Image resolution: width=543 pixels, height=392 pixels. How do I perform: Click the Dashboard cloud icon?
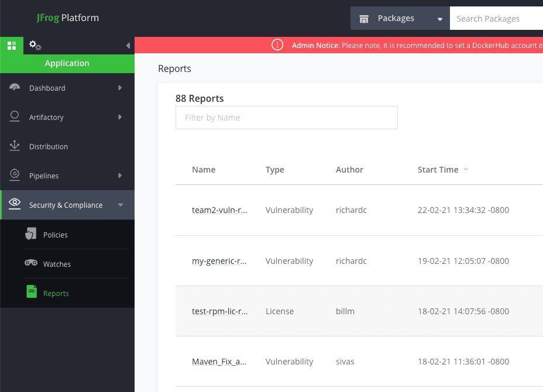pos(14,86)
